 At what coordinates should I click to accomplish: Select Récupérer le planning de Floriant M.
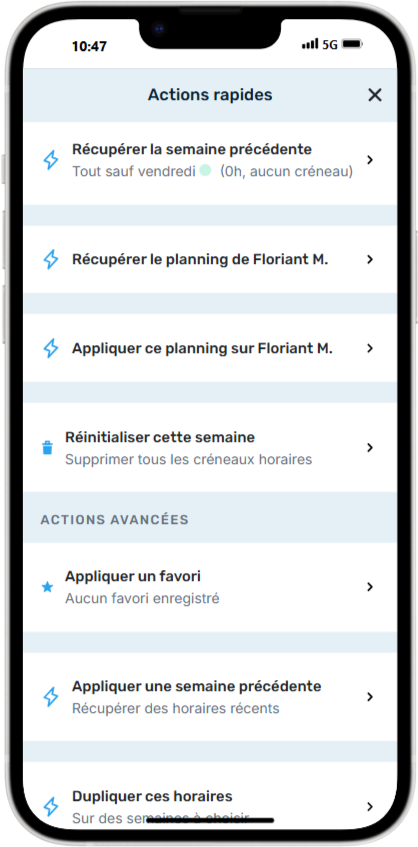click(210, 260)
